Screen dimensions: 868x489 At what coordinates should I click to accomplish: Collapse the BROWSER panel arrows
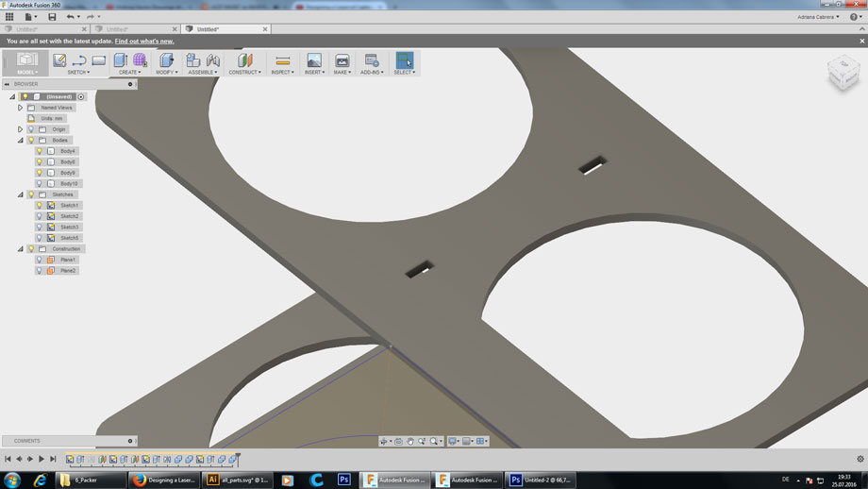(x=7, y=84)
